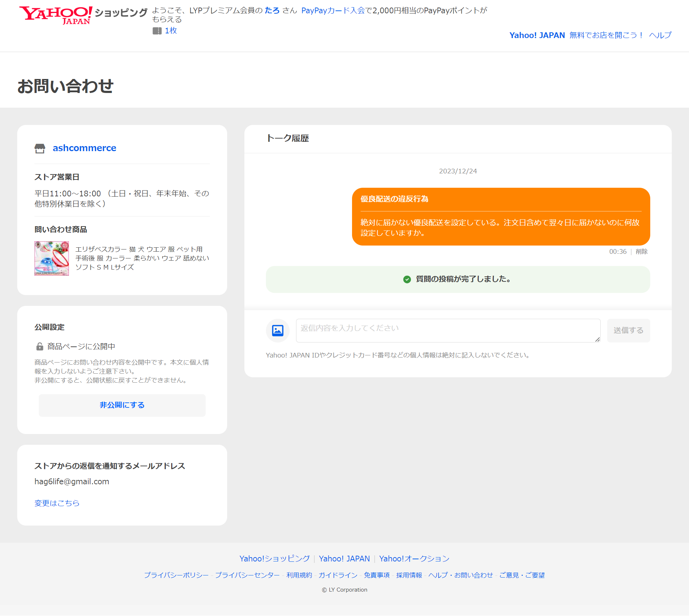This screenshot has width=689, height=616.
Task: Click the 非公開にする button
Action: [x=122, y=405]
